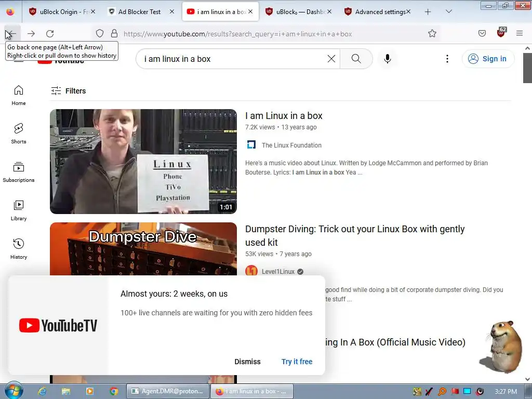Click the forward navigation arrow

coord(31,34)
